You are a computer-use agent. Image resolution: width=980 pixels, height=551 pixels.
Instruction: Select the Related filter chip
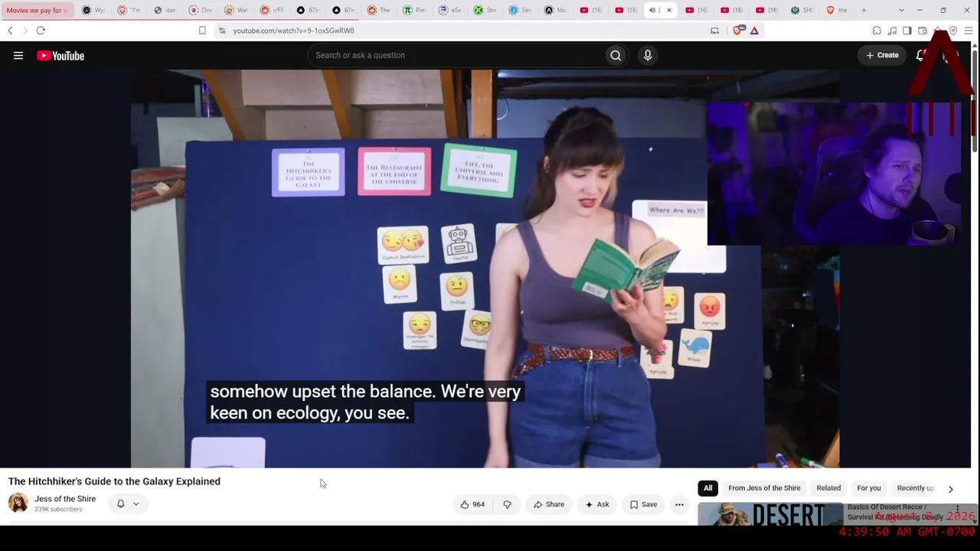coord(828,488)
